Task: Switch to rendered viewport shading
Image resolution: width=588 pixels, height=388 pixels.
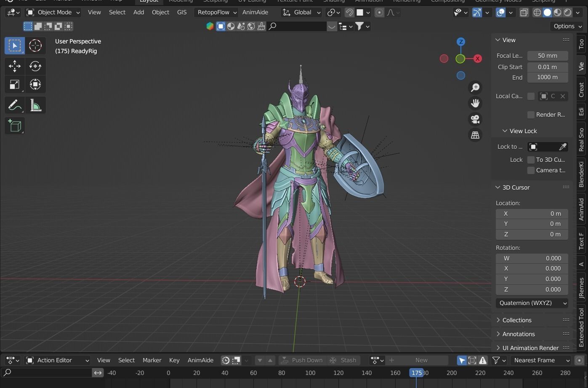Action: [x=567, y=13]
